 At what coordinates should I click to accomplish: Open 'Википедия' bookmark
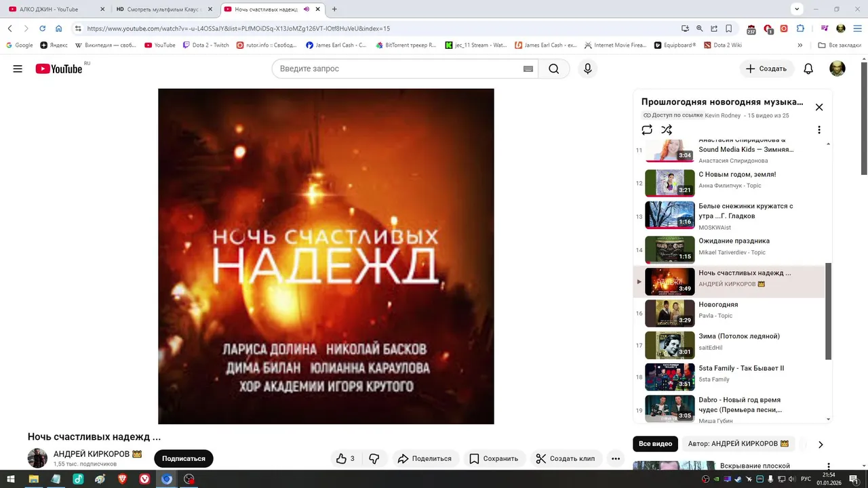click(106, 45)
